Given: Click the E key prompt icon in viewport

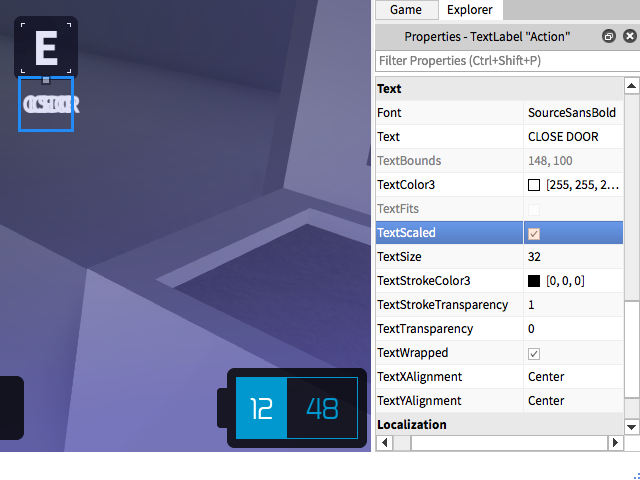Looking at the screenshot, I should pos(46,48).
